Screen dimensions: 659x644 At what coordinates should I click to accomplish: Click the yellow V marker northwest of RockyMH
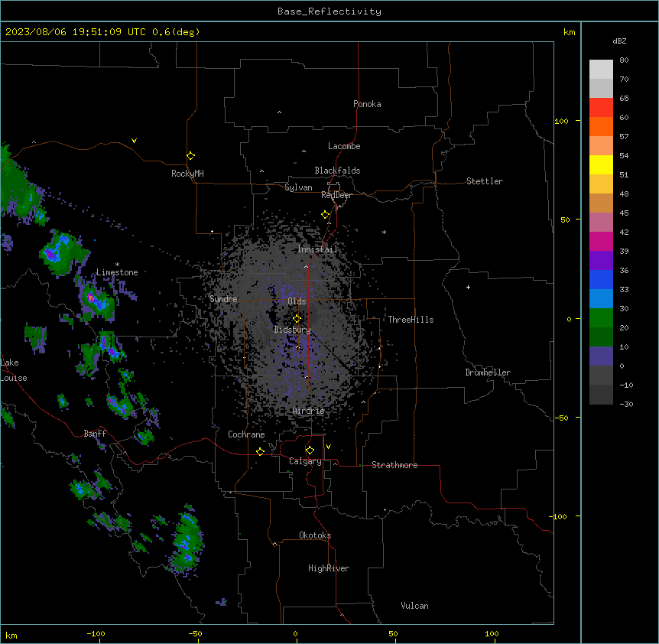[134, 141]
